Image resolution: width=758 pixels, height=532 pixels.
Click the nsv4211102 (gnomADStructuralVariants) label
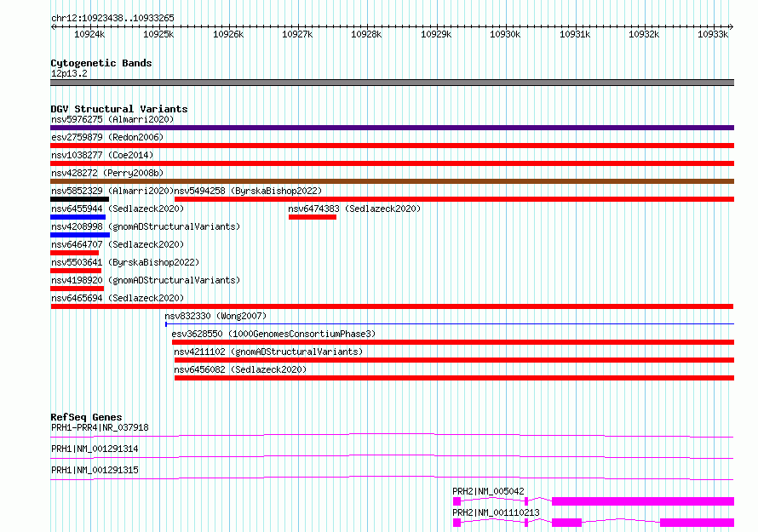[268, 352]
